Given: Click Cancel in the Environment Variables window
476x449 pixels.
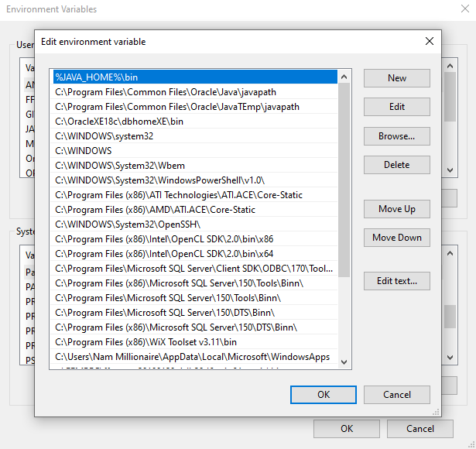Looking at the screenshot, I should click(x=420, y=429).
